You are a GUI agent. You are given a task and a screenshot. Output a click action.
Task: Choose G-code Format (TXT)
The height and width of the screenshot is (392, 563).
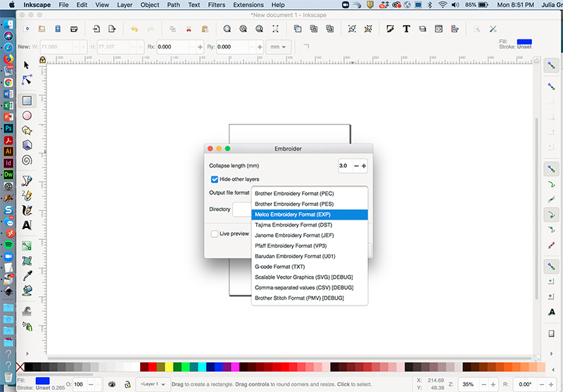310,266
